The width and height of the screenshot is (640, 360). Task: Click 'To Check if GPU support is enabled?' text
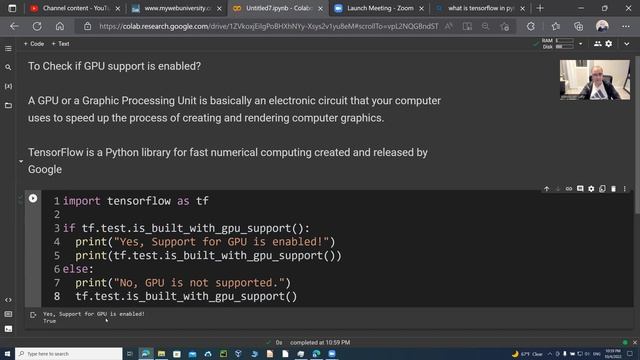(114, 66)
